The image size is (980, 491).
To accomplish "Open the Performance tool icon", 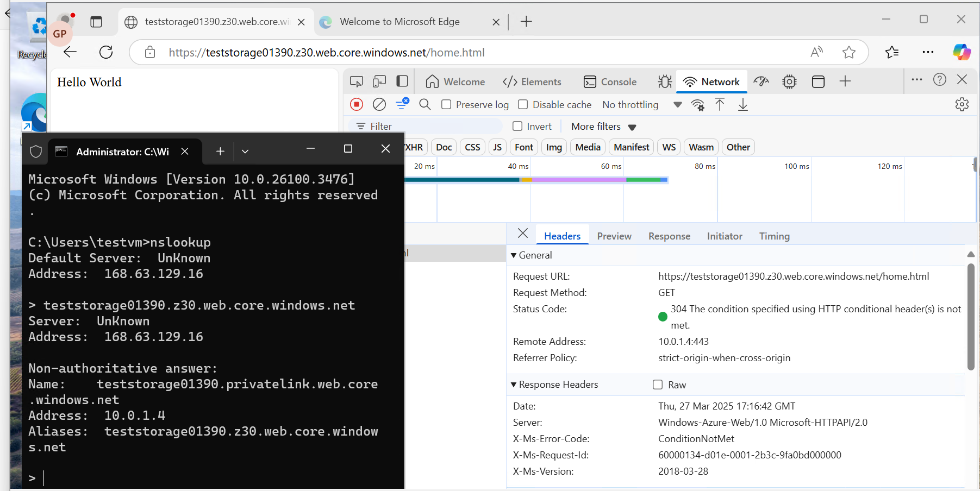I will click(761, 81).
